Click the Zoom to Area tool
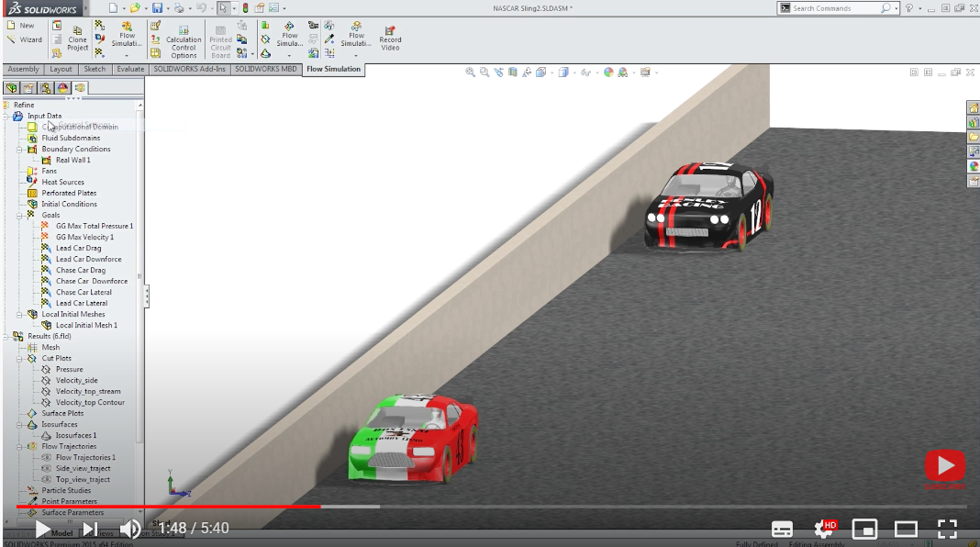The height and width of the screenshot is (547, 980). [x=484, y=72]
